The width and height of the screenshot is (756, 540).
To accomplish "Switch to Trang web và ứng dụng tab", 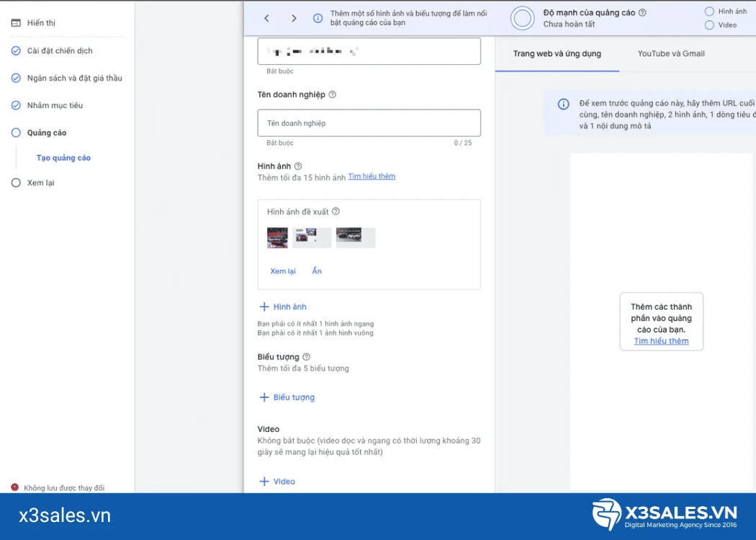I will (x=557, y=53).
